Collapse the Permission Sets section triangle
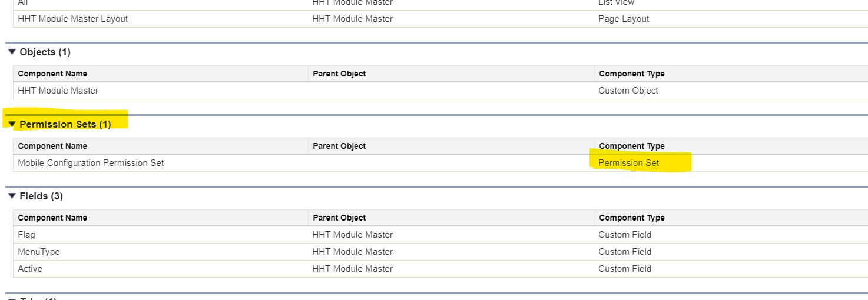 pyautogui.click(x=12, y=124)
